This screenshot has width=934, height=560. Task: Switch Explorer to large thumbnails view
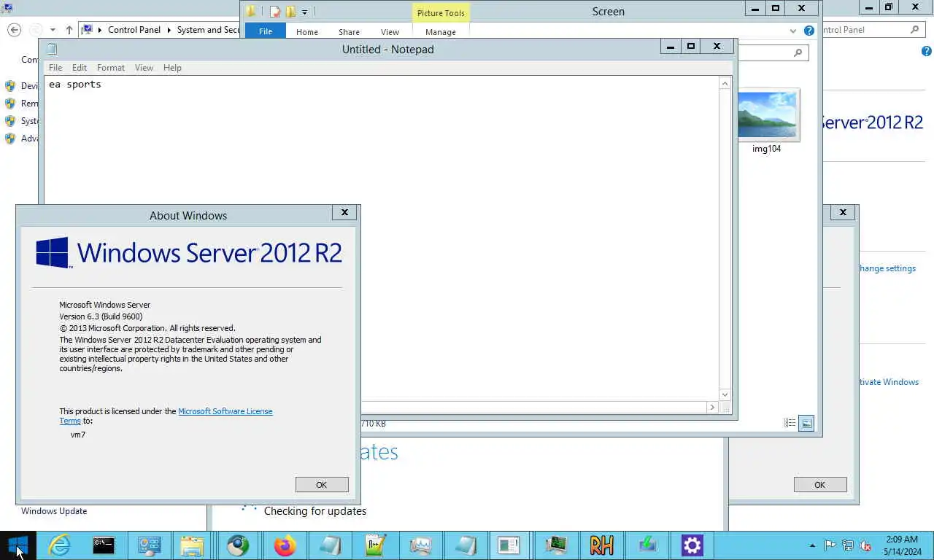tap(806, 423)
